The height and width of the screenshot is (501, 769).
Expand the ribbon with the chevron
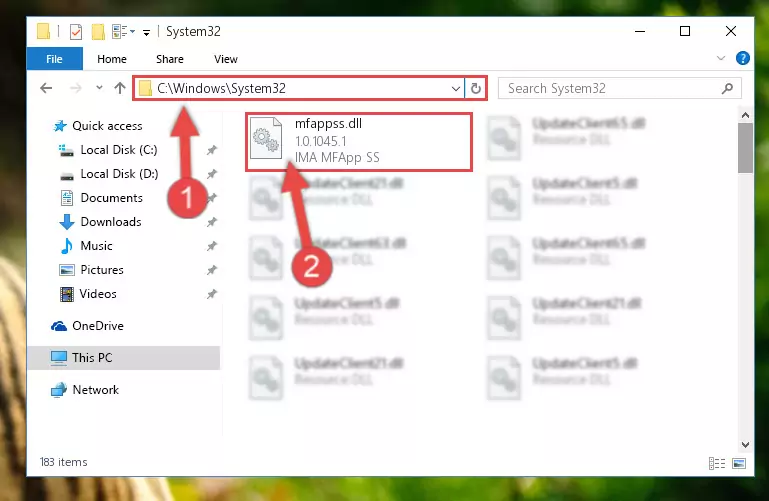click(x=720, y=58)
